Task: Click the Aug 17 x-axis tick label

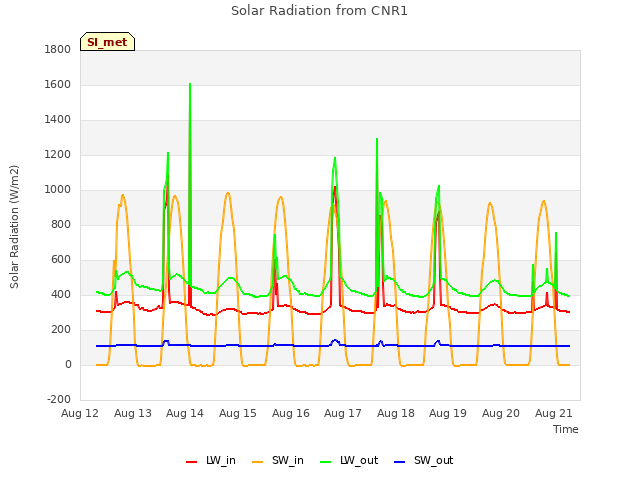Action: (343, 413)
